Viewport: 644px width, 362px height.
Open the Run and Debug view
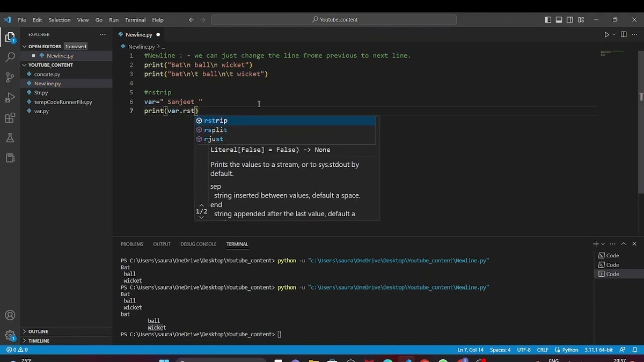pos(10,98)
